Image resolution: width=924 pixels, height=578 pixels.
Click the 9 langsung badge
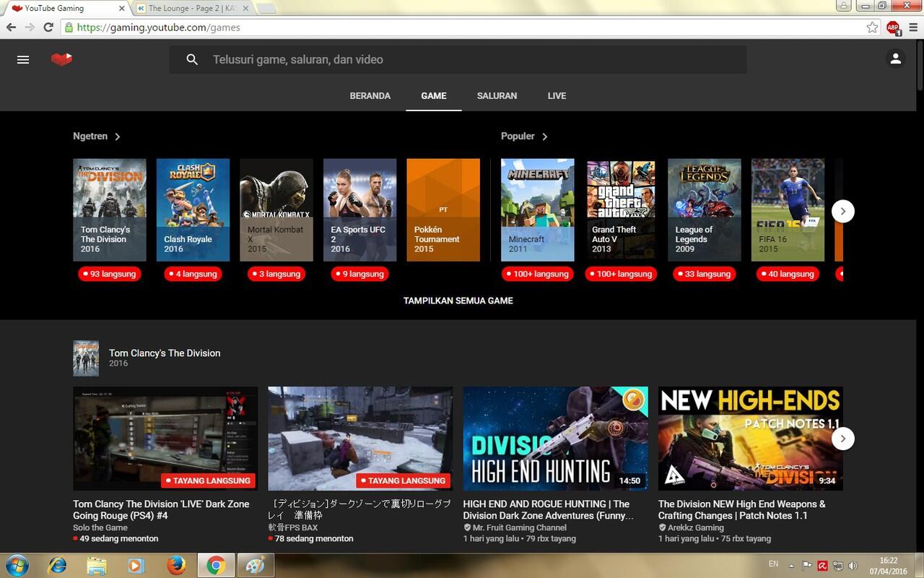click(x=359, y=274)
